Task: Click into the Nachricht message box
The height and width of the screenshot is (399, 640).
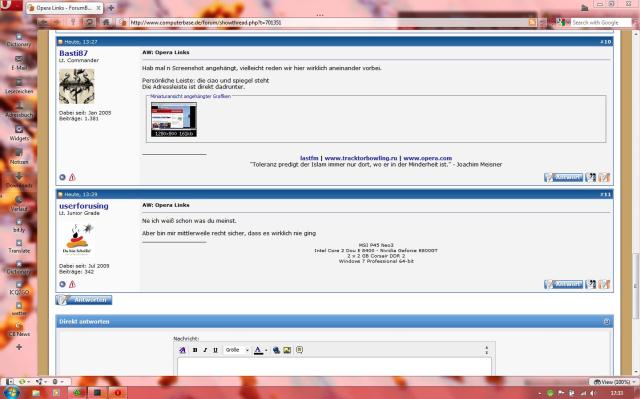Action: tap(334, 366)
